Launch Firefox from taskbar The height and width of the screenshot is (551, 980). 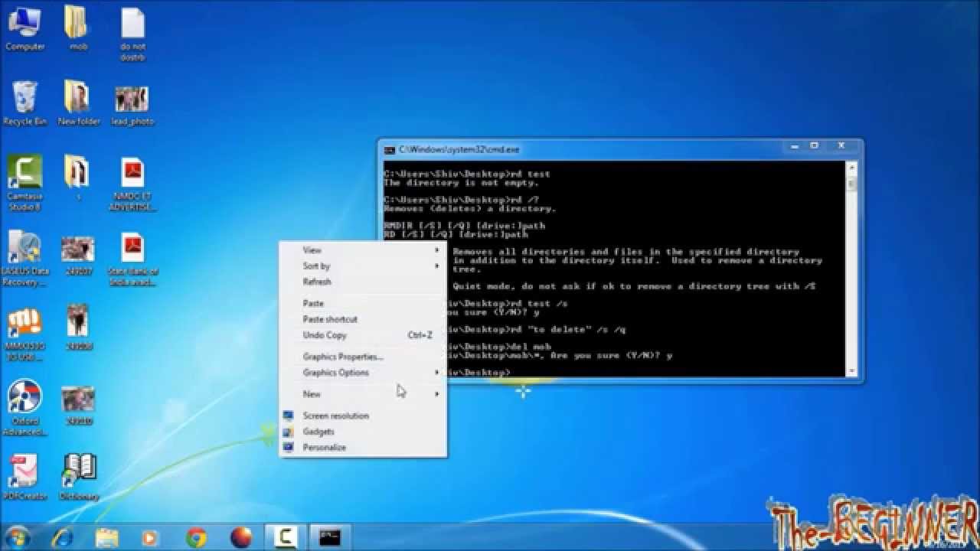[x=240, y=537]
